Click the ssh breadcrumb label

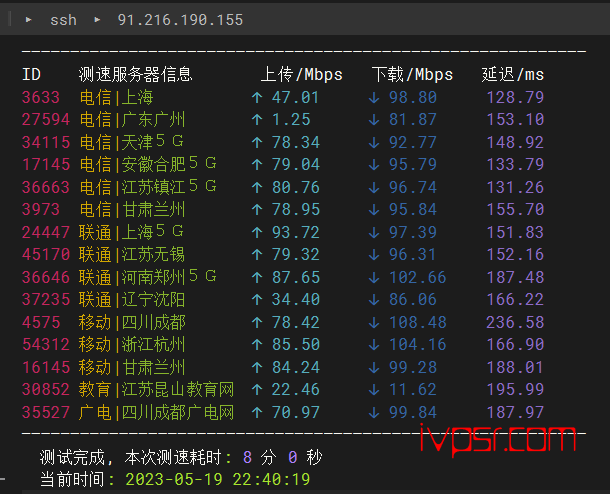63,20
